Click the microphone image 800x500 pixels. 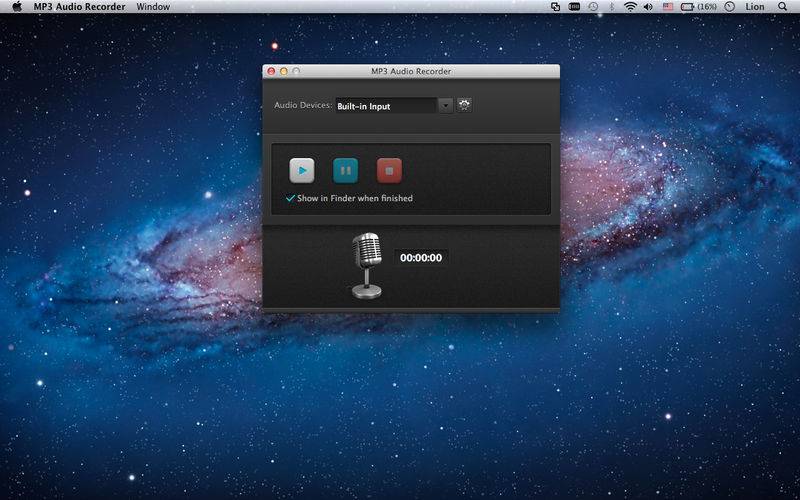point(367,265)
